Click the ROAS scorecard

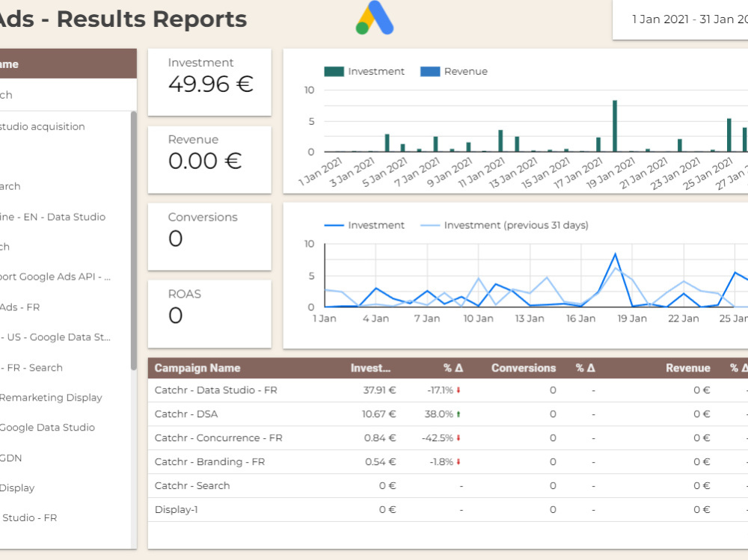tap(209, 313)
